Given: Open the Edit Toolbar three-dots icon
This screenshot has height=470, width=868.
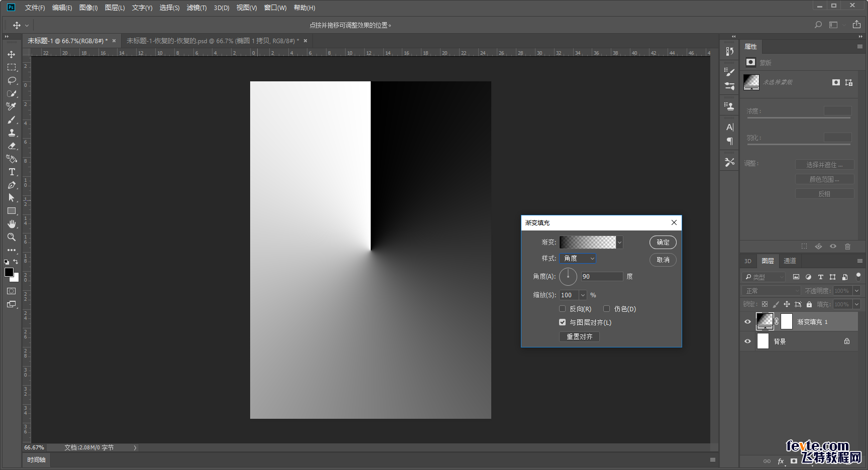Looking at the screenshot, I should pyautogui.click(x=12, y=250).
